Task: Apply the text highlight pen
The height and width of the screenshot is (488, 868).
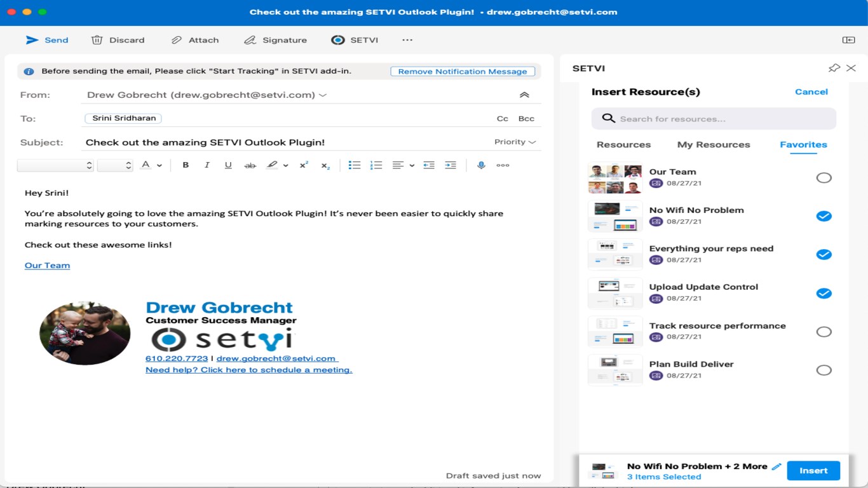Action: 272,165
